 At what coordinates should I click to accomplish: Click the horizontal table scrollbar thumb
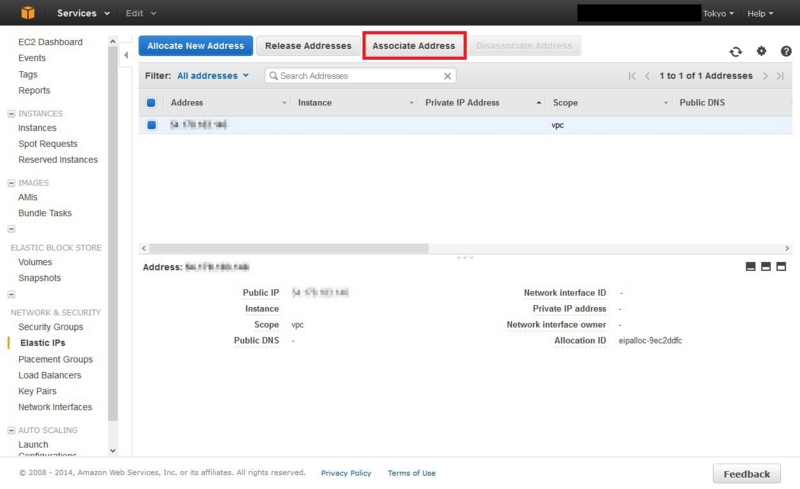click(x=289, y=248)
